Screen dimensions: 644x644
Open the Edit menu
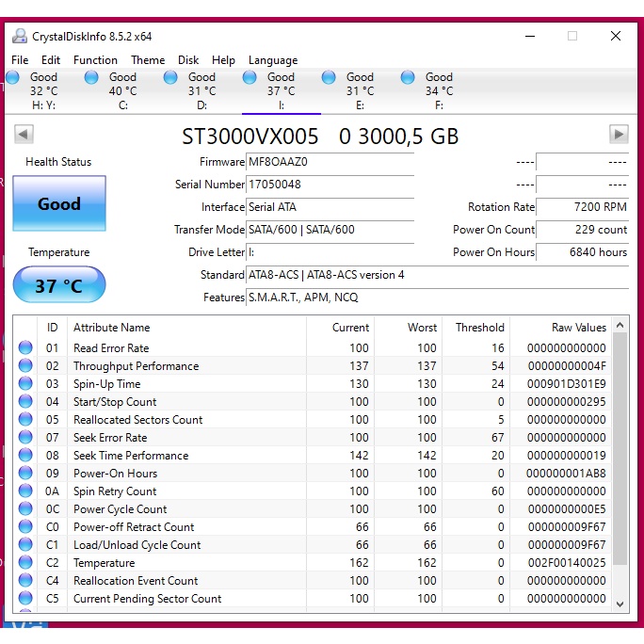coord(51,60)
